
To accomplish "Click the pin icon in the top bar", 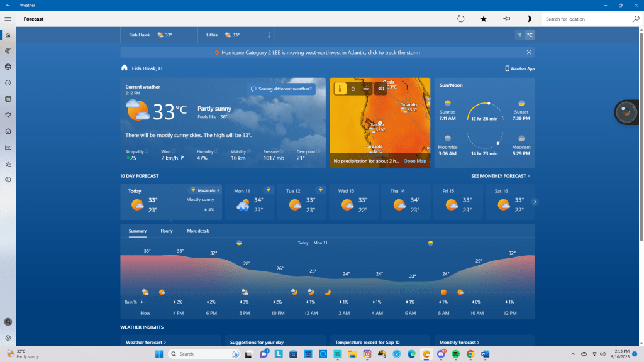I will (x=507, y=19).
